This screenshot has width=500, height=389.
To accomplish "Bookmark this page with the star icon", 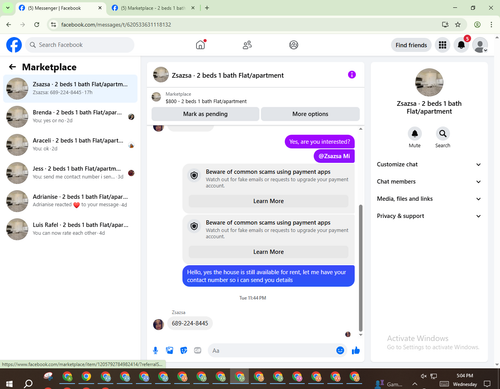I will click(458, 25).
